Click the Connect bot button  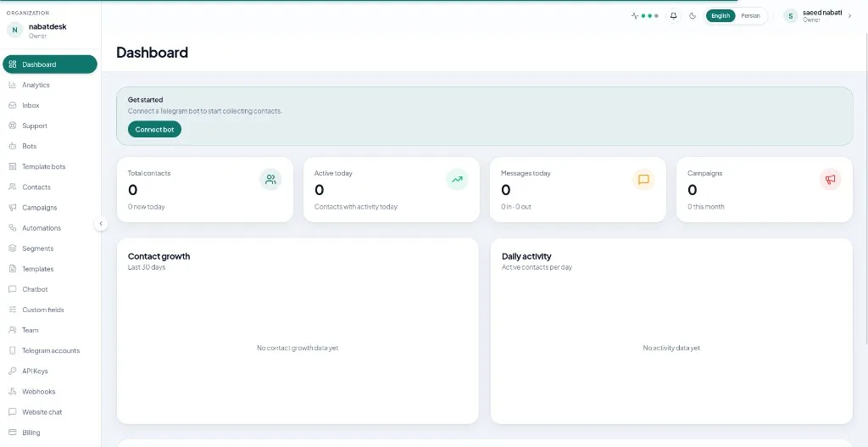154,130
